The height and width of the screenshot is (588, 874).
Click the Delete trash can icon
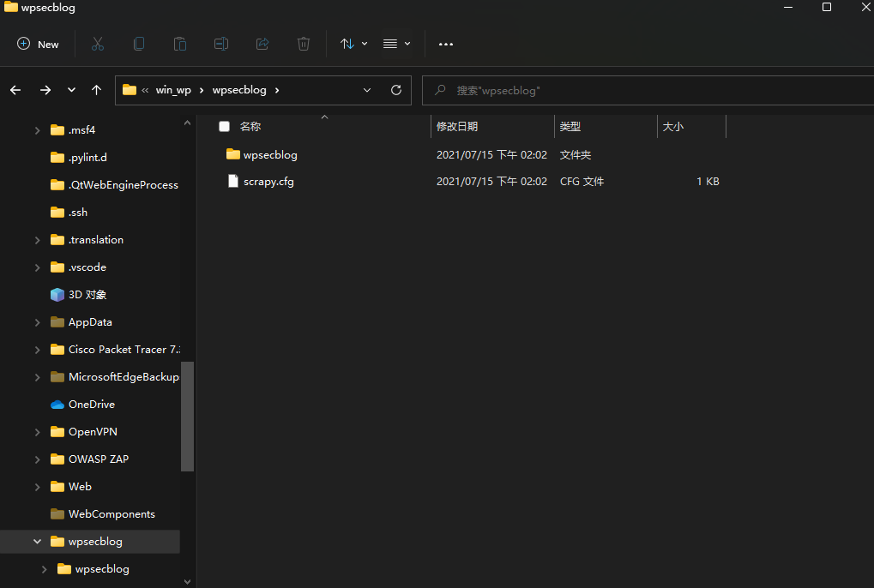304,44
